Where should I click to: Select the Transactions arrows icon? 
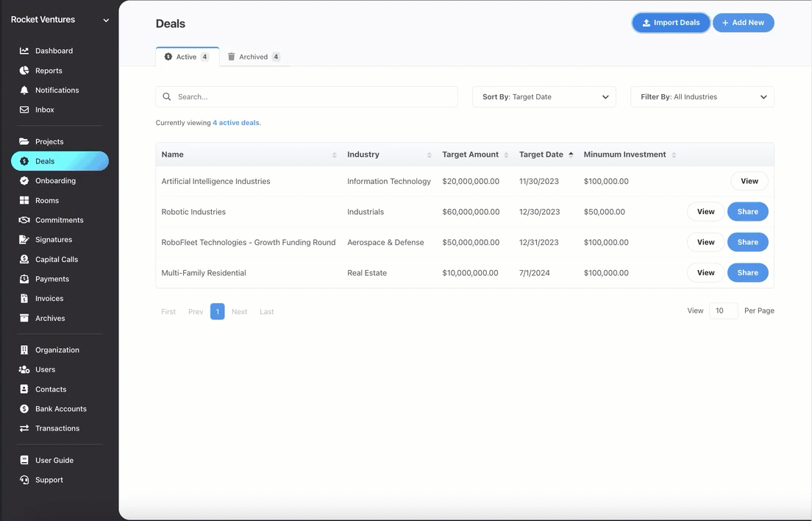24,428
